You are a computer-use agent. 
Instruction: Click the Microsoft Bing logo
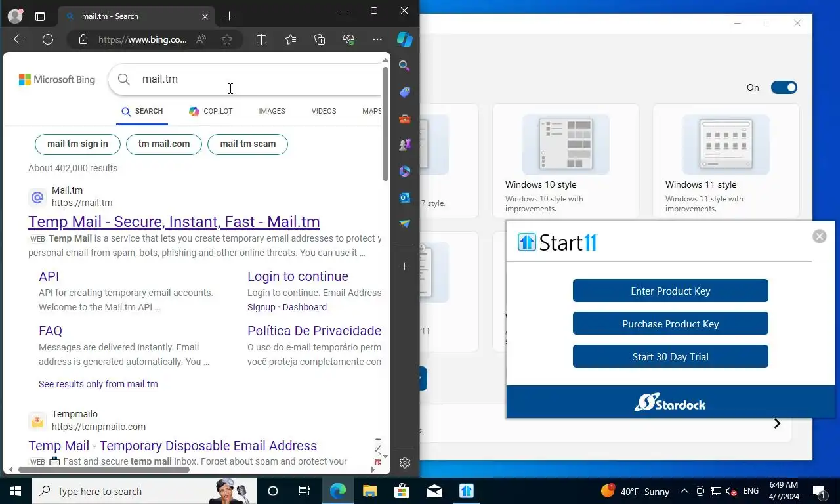click(57, 79)
